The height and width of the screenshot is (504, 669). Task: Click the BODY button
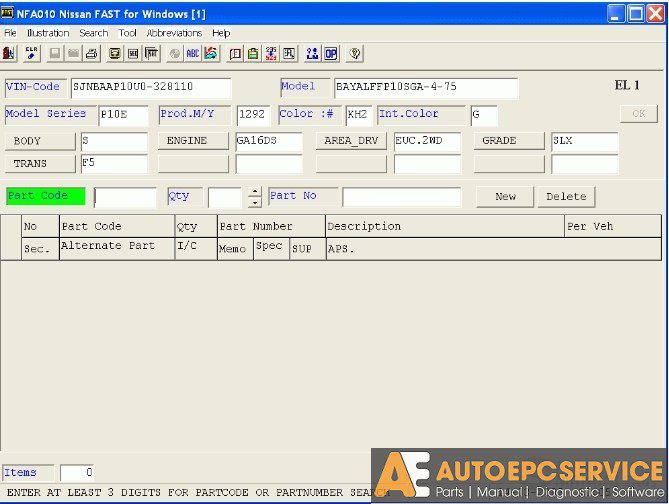pos(40,141)
